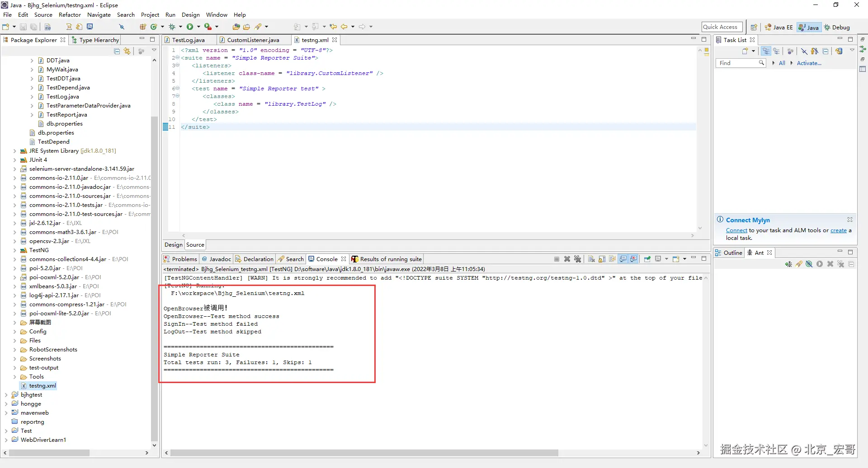This screenshot has height=468, width=868.
Task: Click the New file wizard toolbar icon
Action: pyautogui.click(x=6, y=27)
